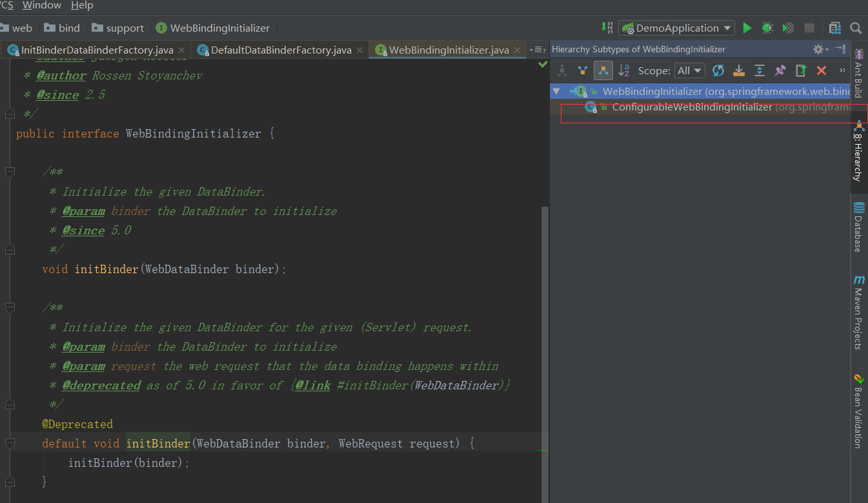Close the WebBindingInitializer.java tab
The image size is (868, 503).
517,50
